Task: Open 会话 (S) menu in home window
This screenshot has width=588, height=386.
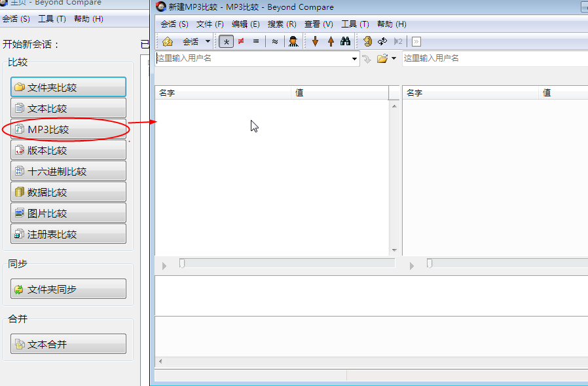Action: [x=16, y=19]
